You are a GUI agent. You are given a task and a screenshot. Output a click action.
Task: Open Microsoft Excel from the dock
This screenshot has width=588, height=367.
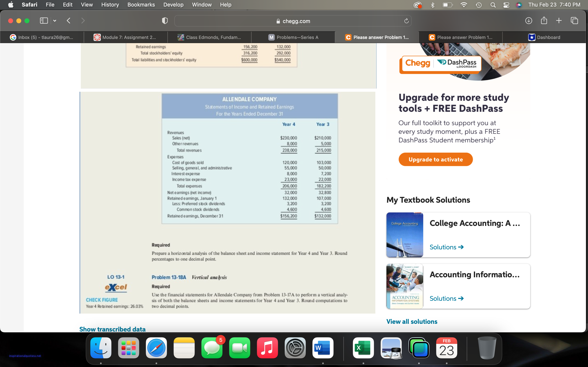point(363,348)
